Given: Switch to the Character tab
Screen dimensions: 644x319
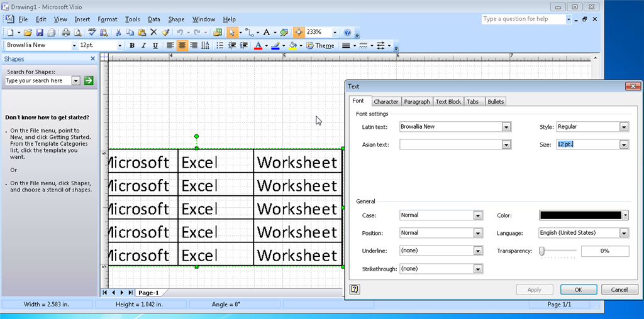Looking at the screenshot, I should click(386, 102).
